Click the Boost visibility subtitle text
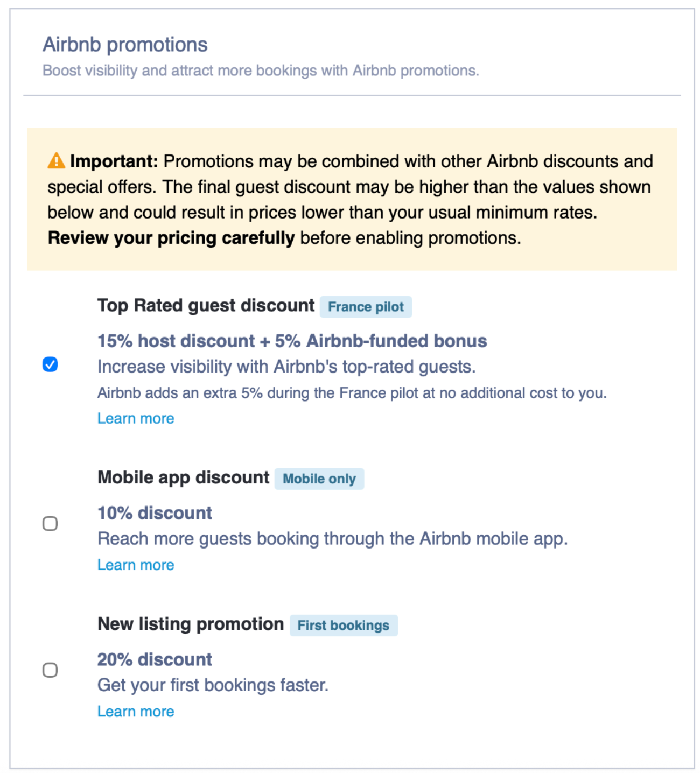 coord(261,71)
